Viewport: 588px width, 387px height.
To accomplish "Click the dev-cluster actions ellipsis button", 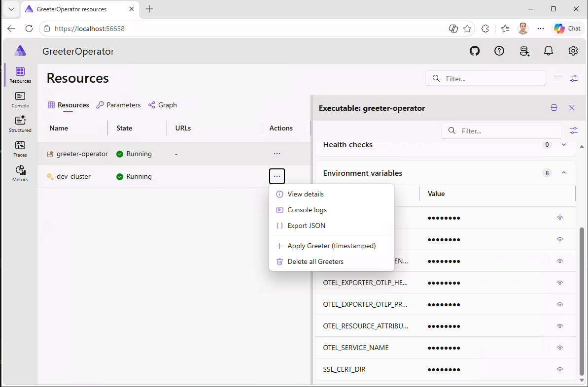I will coord(277,176).
